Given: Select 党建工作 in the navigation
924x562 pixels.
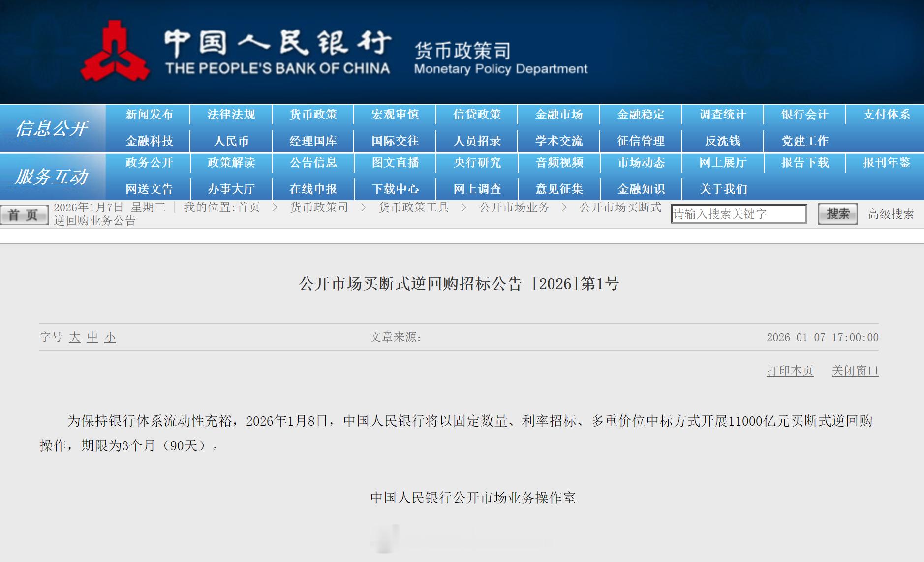Looking at the screenshot, I should click(805, 141).
